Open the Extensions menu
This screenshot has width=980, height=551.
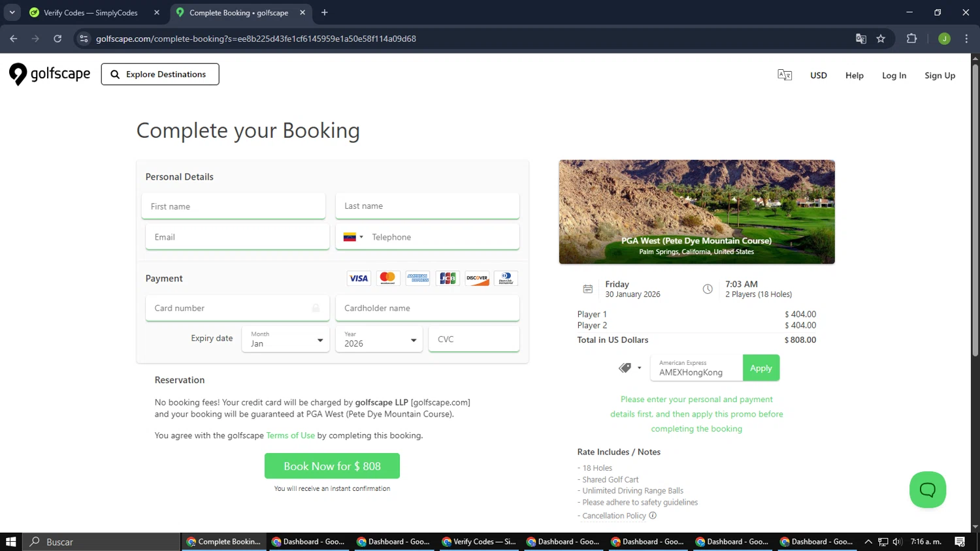tap(912, 39)
